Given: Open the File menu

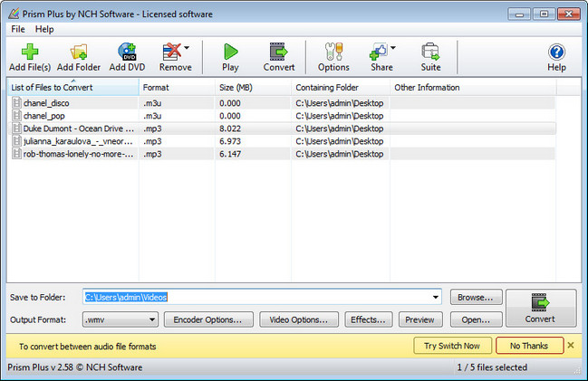Looking at the screenshot, I should click(18, 29).
